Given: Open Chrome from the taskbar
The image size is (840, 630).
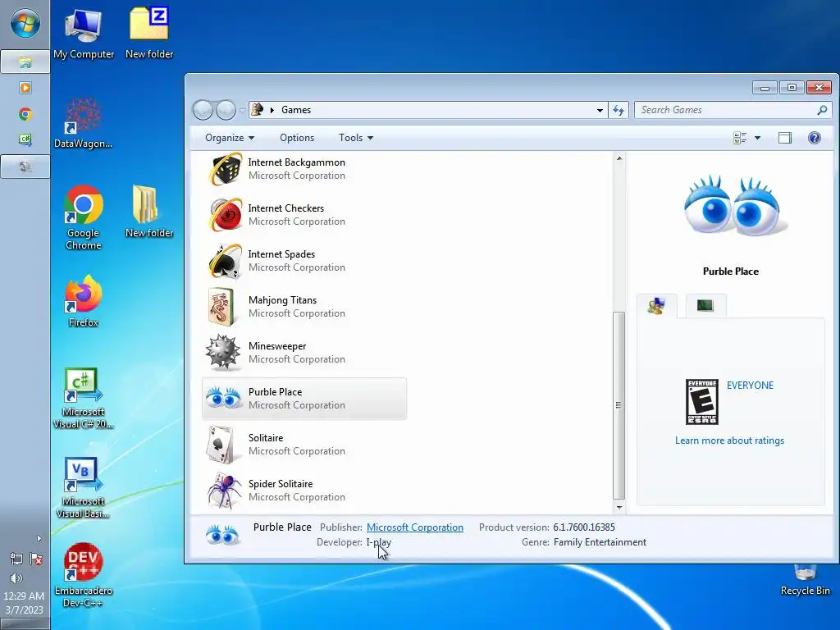Looking at the screenshot, I should click(25, 113).
